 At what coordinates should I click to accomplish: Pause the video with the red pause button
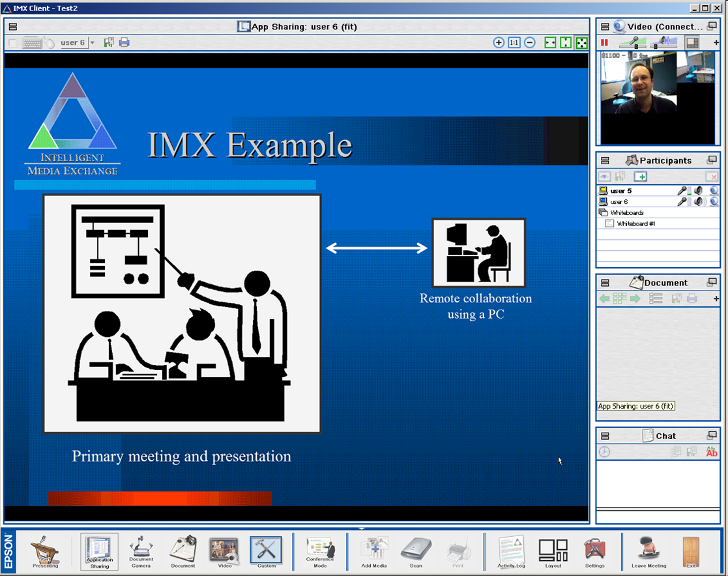[604, 43]
